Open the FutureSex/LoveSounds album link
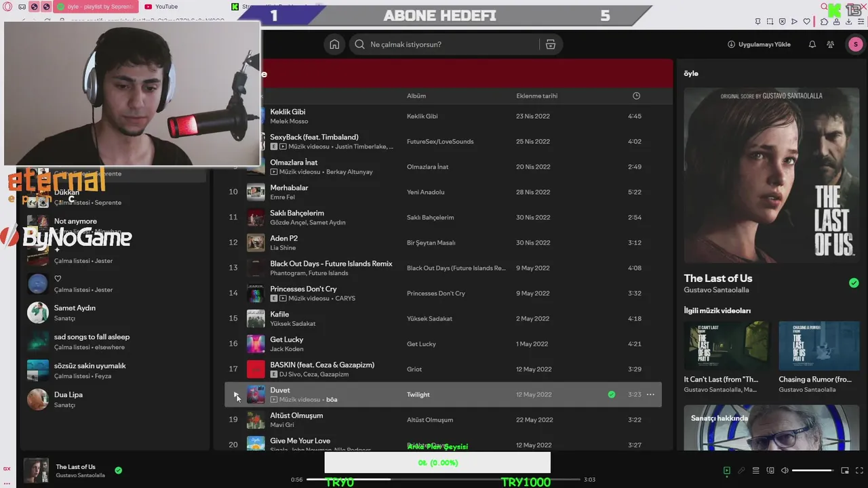This screenshot has height=488, width=868. pyautogui.click(x=440, y=142)
